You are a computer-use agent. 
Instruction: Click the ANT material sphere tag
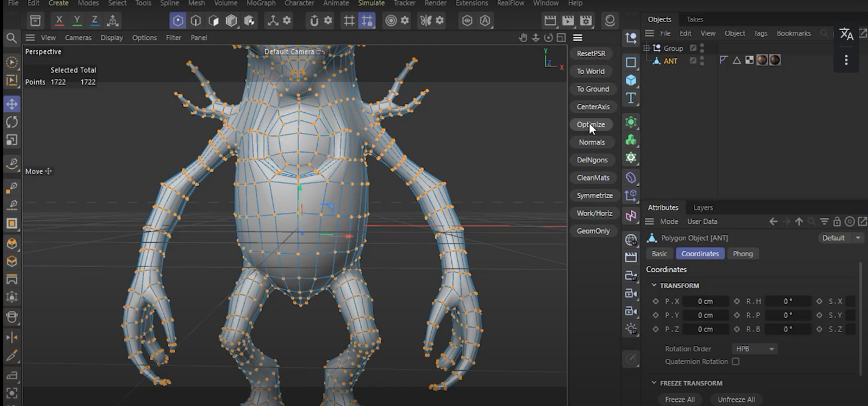pos(762,60)
